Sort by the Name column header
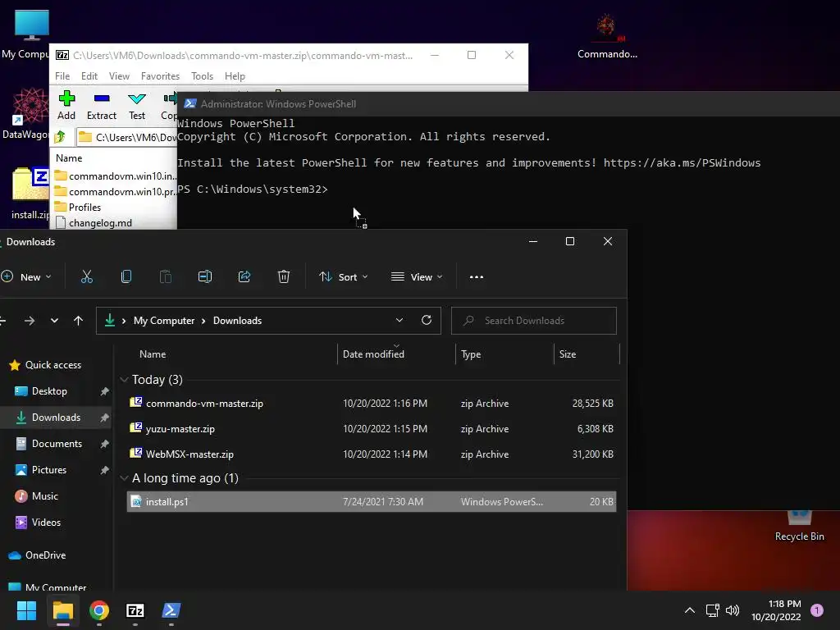Image resolution: width=840 pixels, height=630 pixels. click(153, 354)
